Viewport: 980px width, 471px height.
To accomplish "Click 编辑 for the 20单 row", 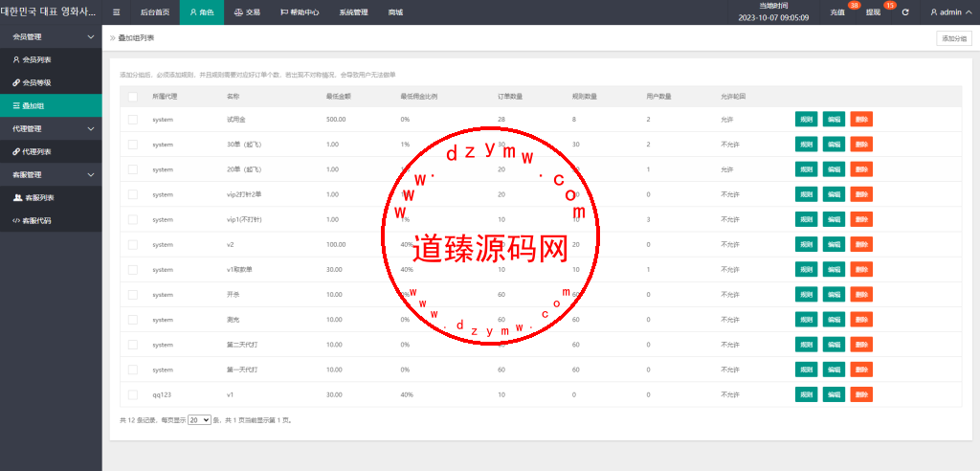I will tap(834, 169).
